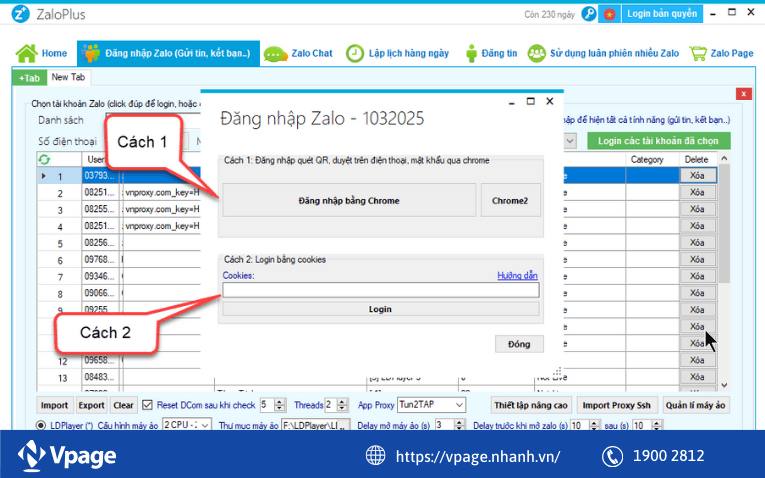Click the Export button
Screen dimensions: 765x478
click(92, 405)
